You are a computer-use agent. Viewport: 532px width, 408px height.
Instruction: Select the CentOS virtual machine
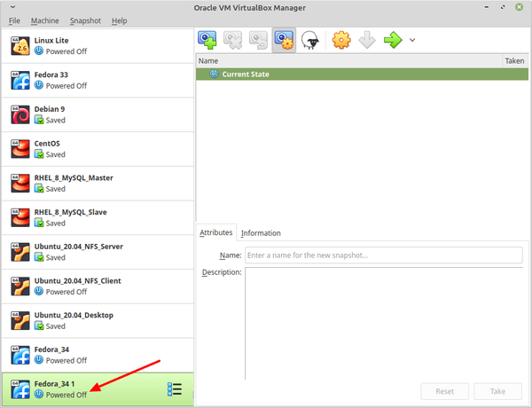tap(98, 149)
